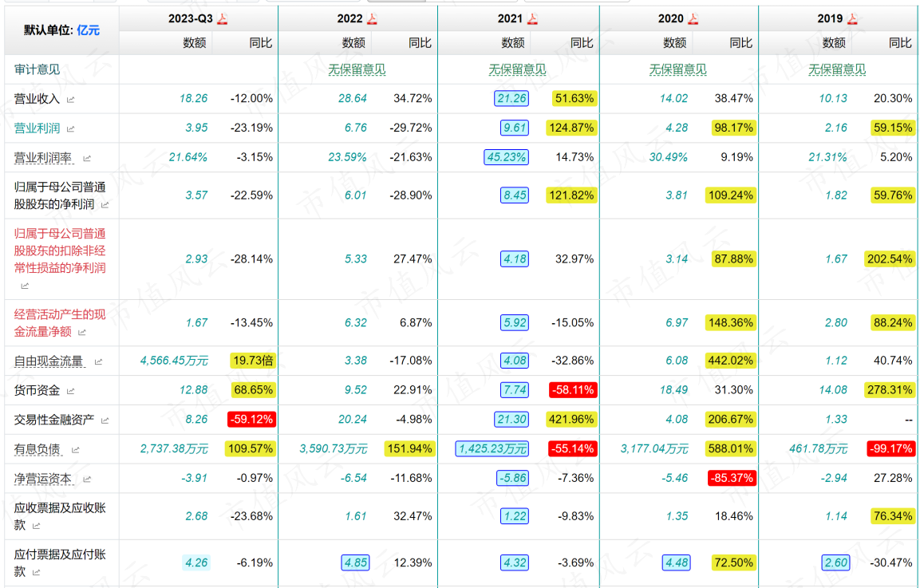This screenshot has width=920, height=588.
Task: Click 2020 free cash flow growth 442.02%
Action: pyautogui.click(x=730, y=361)
